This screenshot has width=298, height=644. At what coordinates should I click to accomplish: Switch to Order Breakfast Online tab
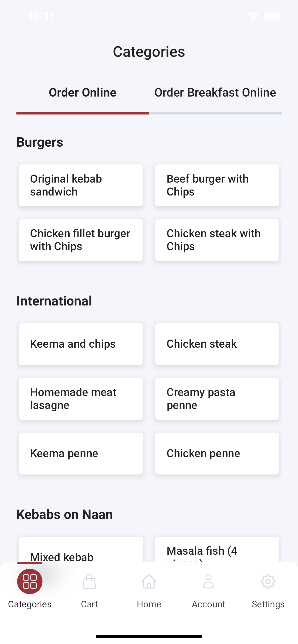pyautogui.click(x=215, y=93)
